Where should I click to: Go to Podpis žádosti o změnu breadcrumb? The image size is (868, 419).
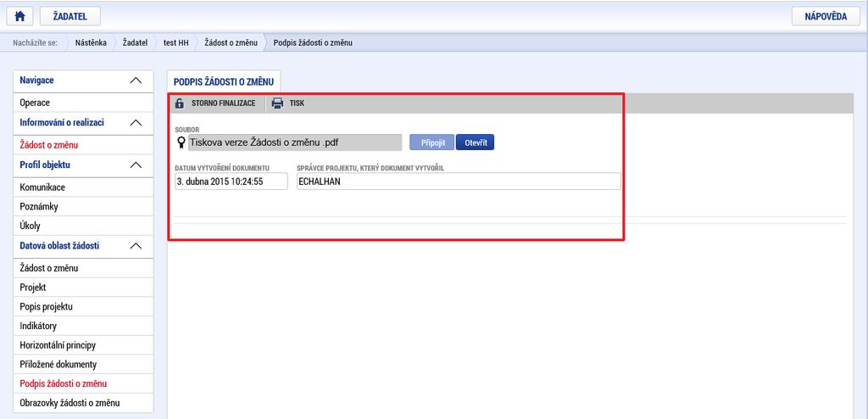coord(313,42)
